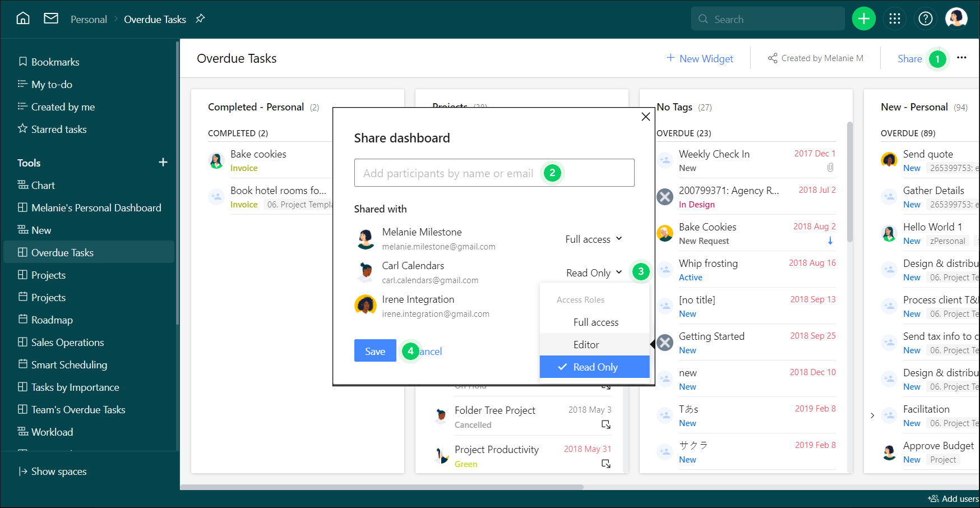980x508 pixels.
Task: Click the Add participants input field
Action: pos(449,173)
